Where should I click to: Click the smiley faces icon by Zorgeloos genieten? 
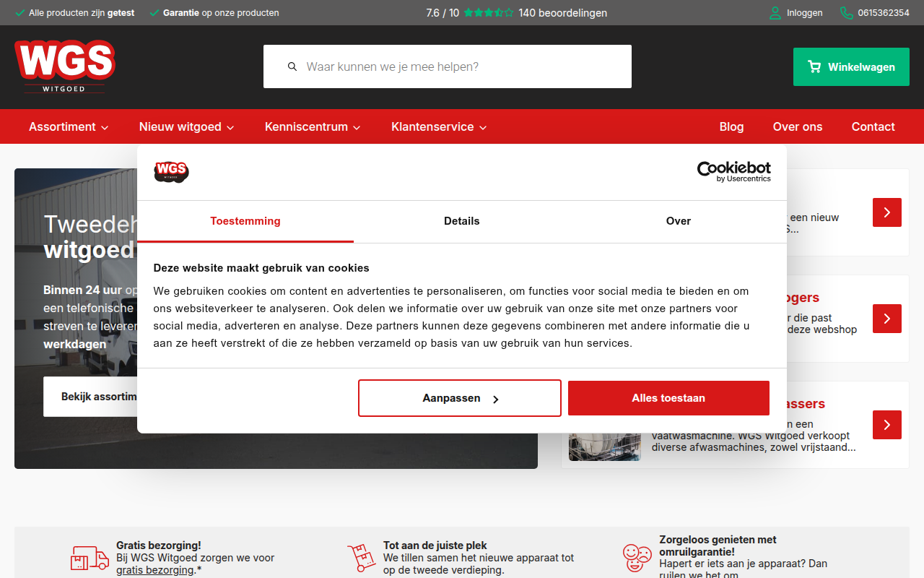tap(637, 558)
